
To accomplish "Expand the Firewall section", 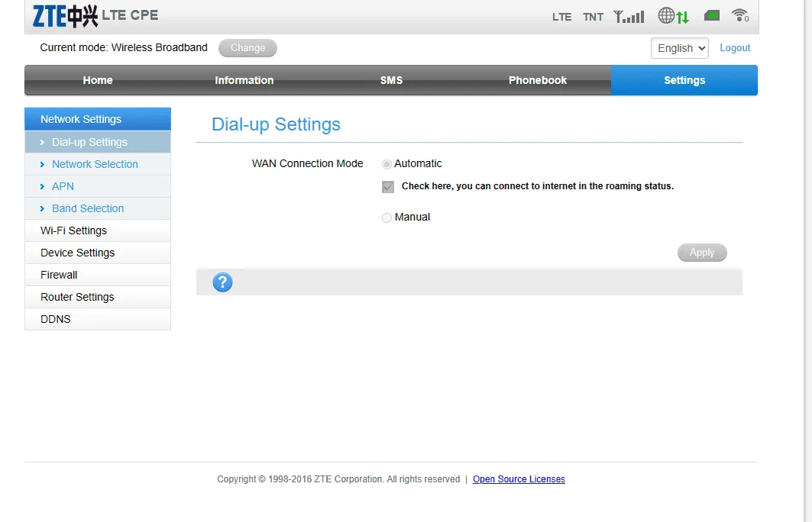I will point(98,275).
